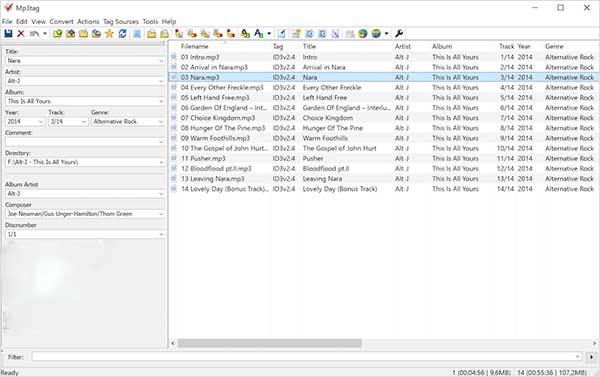
Task: Open the Undo history dropdown arrow
Action: click(45, 34)
